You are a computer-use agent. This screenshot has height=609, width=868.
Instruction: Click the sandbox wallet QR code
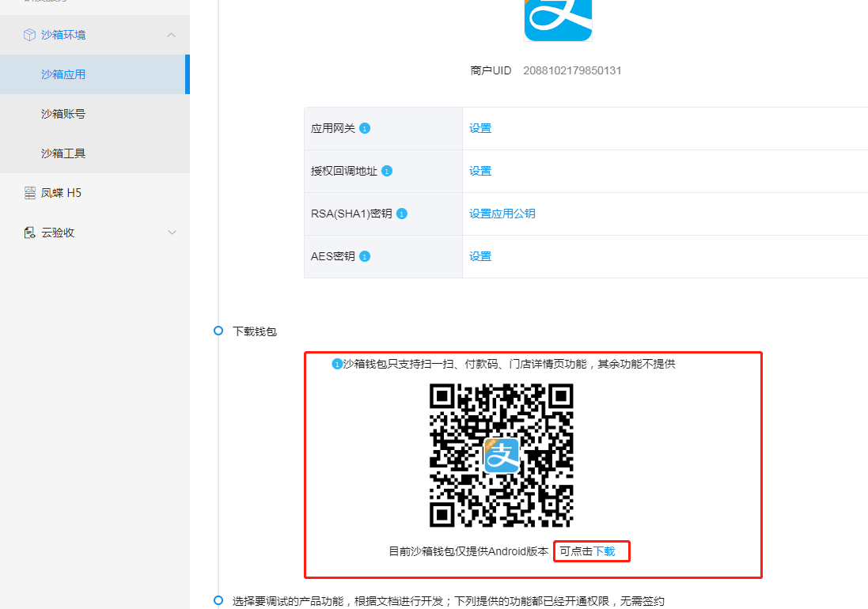501,456
